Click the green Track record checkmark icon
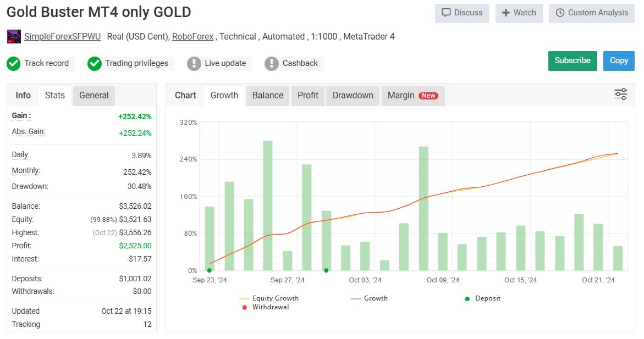Viewport: 644px width, 339px height. pyautogui.click(x=13, y=64)
